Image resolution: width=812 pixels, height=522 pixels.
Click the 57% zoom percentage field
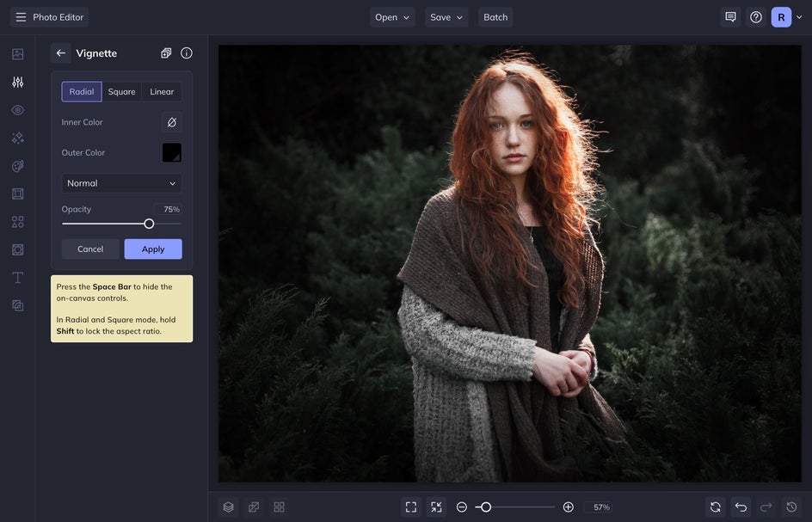[x=599, y=507]
